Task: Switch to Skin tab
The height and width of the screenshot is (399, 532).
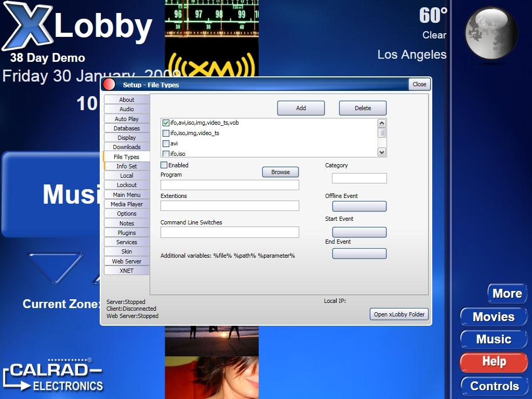Action: pos(127,251)
